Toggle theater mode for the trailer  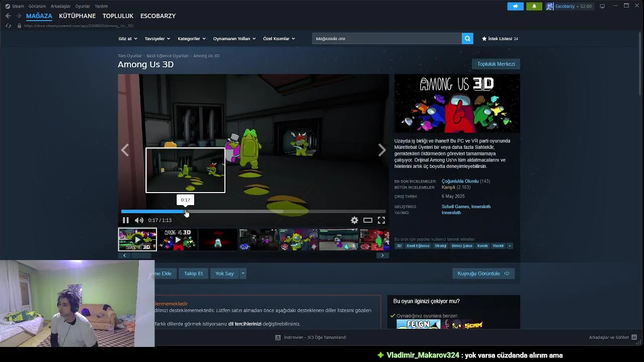click(x=368, y=220)
